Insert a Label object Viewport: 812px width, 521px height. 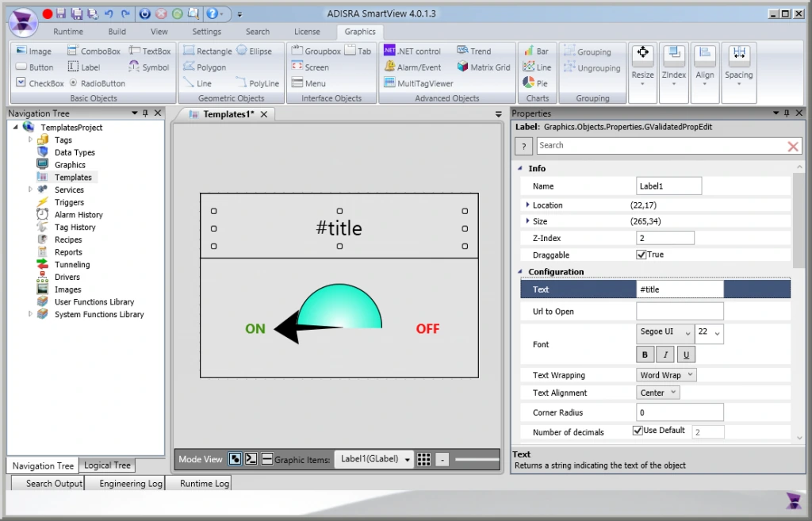point(84,67)
